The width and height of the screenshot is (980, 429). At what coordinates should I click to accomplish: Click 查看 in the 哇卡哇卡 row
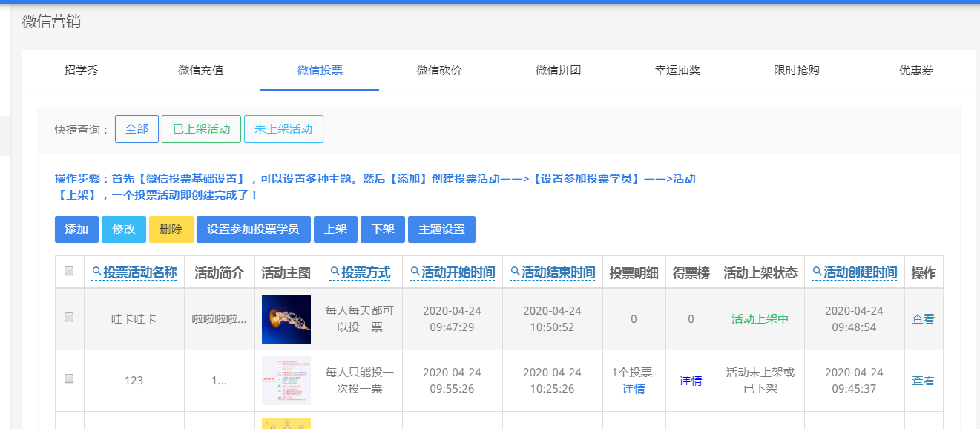[924, 319]
